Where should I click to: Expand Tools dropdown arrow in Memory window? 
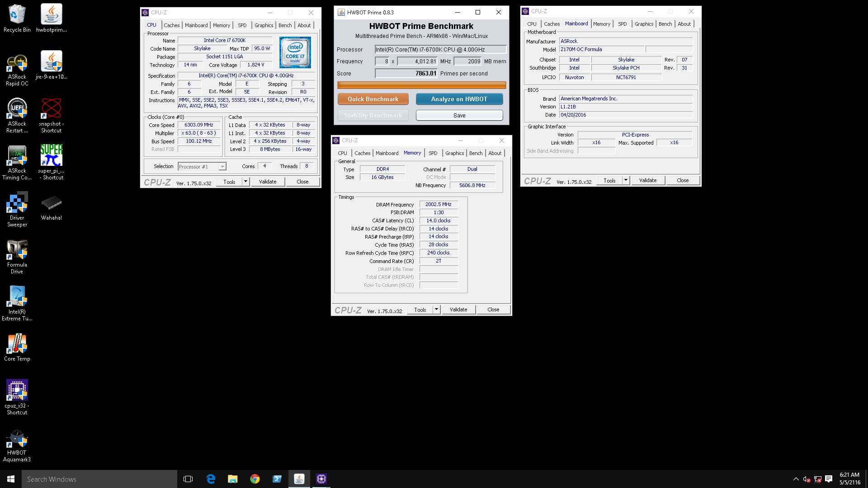tap(436, 310)
